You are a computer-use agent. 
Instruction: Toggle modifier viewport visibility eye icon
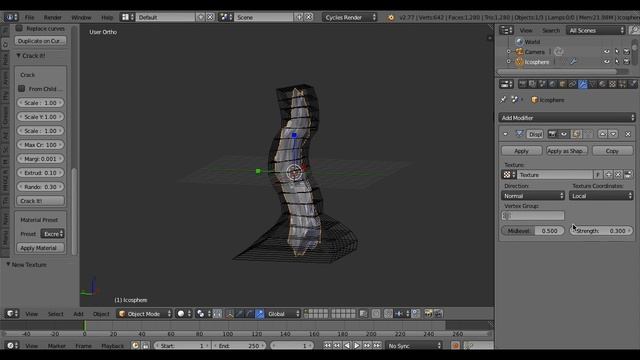(564, 134)
